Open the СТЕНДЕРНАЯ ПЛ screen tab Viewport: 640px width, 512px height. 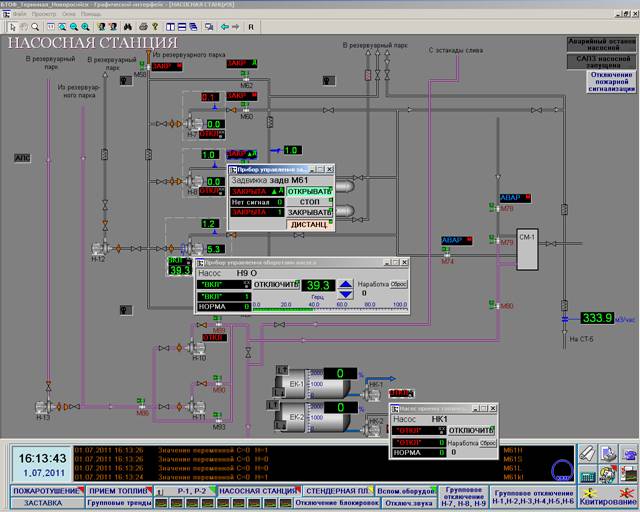point(338,491)
